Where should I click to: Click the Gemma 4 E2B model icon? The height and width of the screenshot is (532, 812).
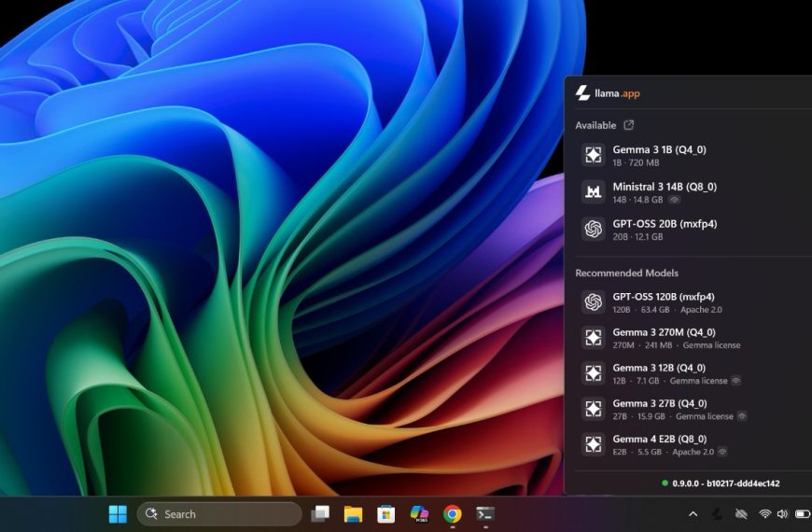pyautogui.click(x=593, y=444)
